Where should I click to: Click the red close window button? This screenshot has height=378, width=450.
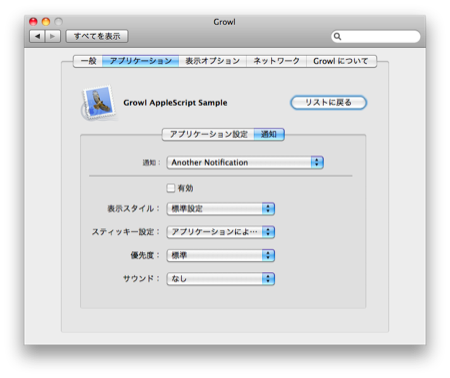[33, 22]
